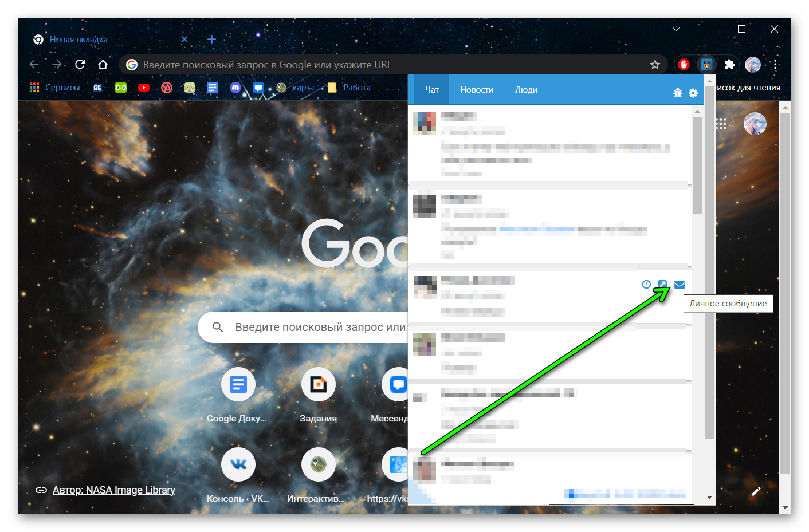Screen dimensions: 809x532
Task: Expand the tab search chevron in title bar
Action: pos(676,29)
